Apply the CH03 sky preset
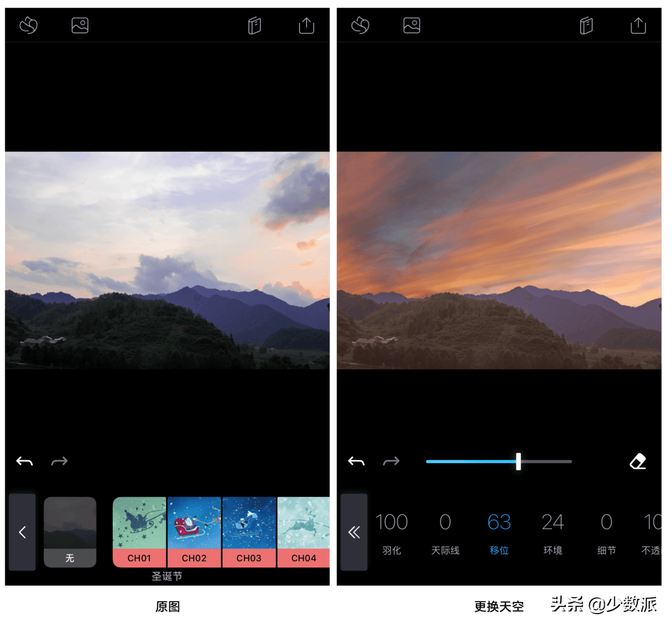 (x=249, y=533)
